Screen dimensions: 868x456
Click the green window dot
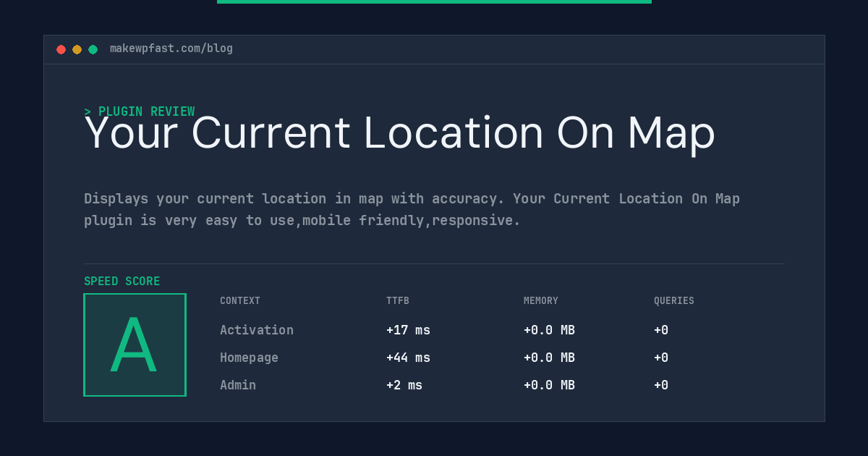click(x=93, y=49)
